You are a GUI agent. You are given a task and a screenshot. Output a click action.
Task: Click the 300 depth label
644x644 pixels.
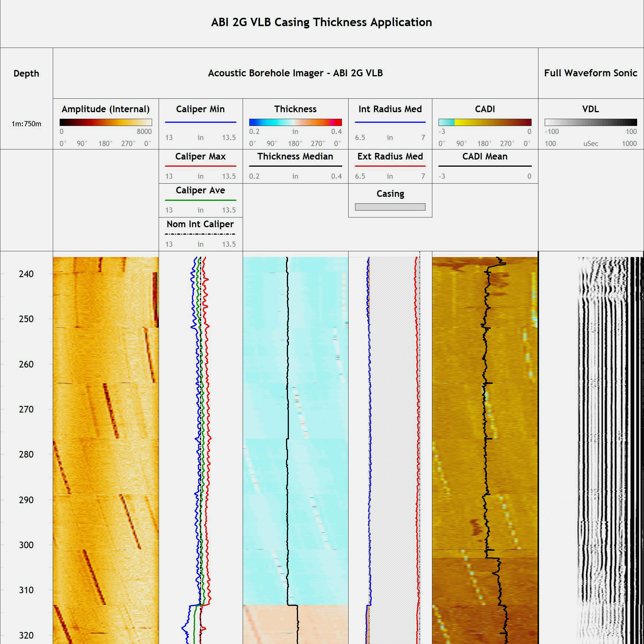[26, 545]
